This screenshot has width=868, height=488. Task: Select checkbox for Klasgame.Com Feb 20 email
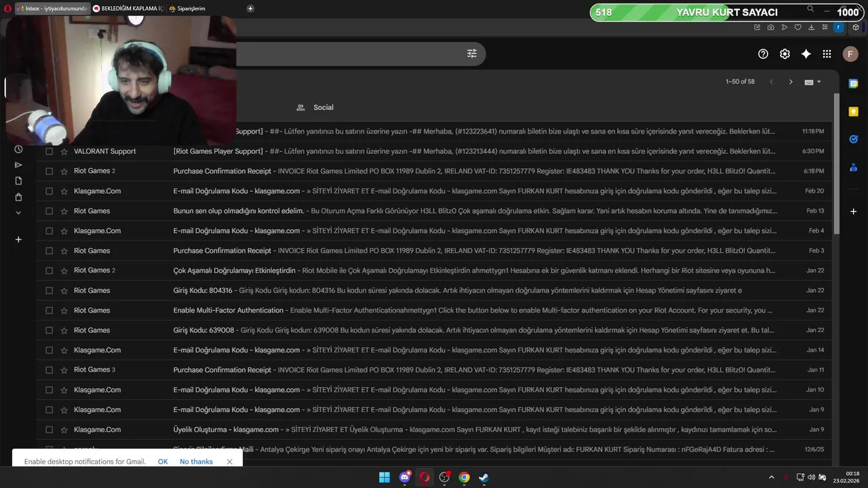pos(49,191)
